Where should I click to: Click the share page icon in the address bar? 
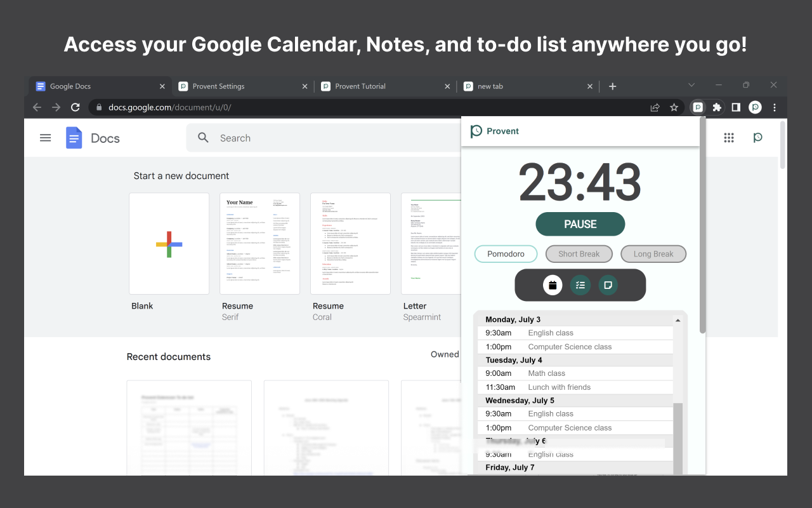click(655, 107)
